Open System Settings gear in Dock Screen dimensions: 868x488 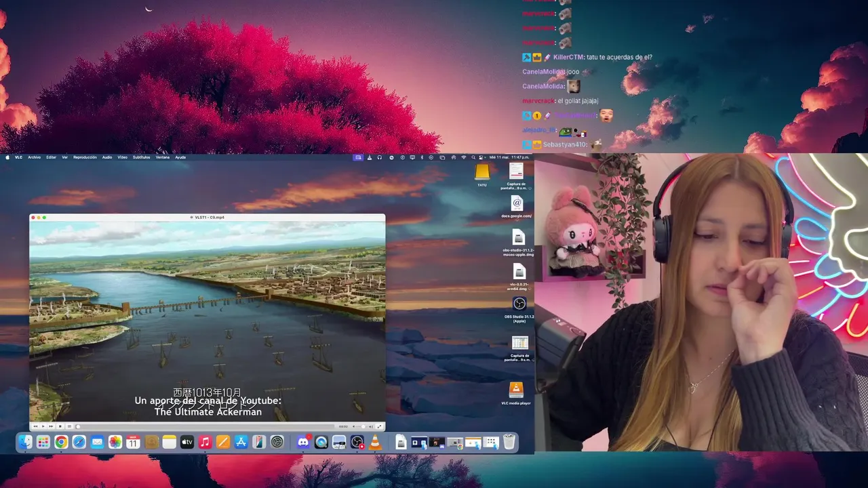click(x=277, y=442)
